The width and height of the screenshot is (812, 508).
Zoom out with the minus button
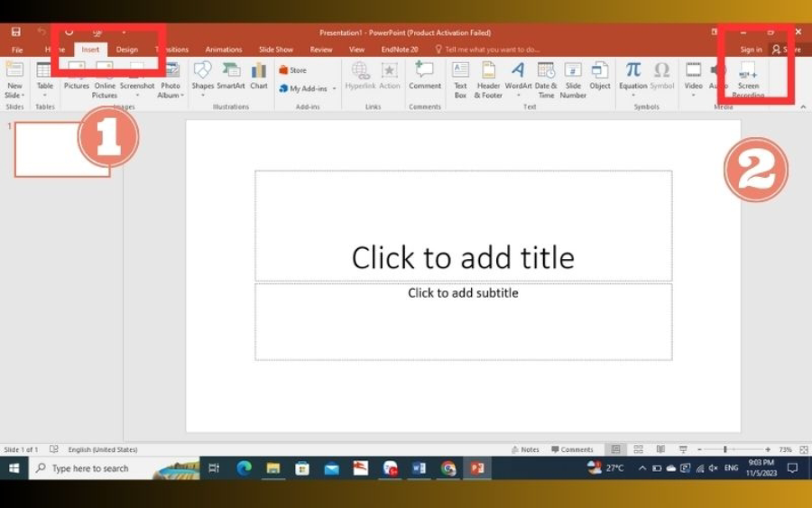(699, 449)
